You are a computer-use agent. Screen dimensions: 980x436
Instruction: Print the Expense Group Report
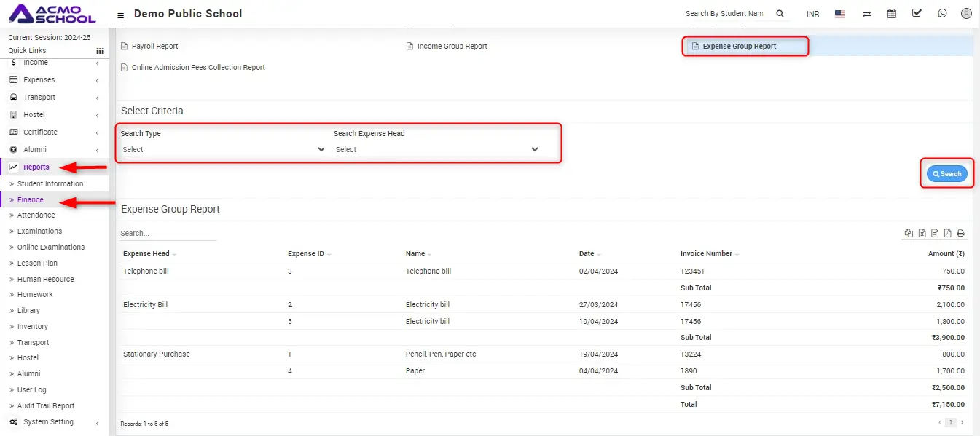click(x=960, y=234)
